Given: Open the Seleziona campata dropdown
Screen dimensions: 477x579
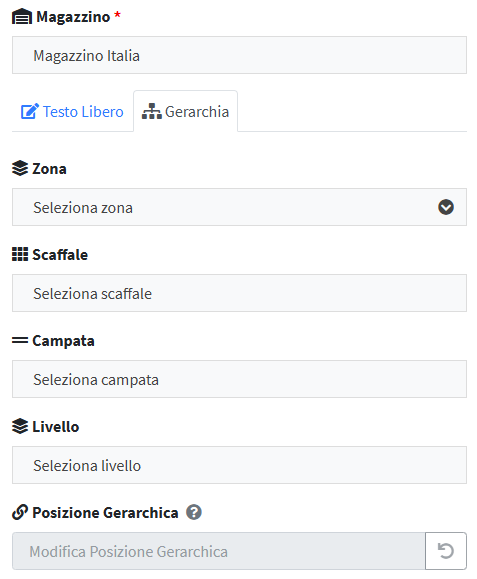Looking at the screenshot, I should [239, 379].
